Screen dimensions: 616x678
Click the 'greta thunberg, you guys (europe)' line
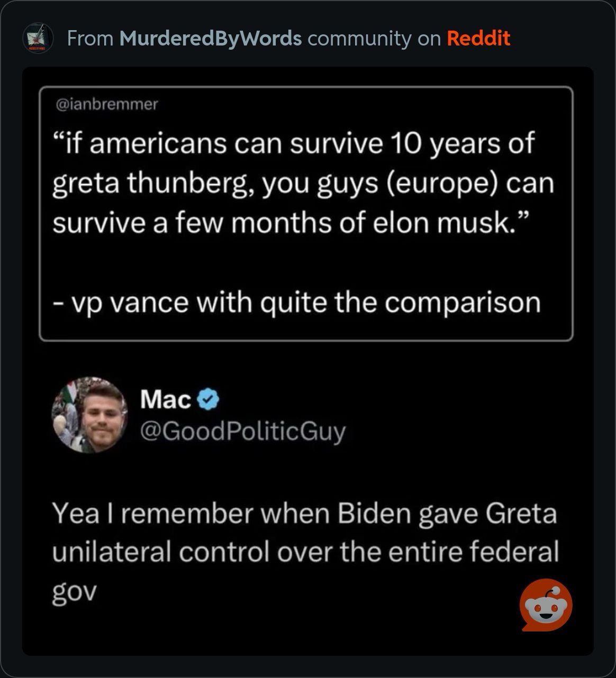click(x=303, y=184)
